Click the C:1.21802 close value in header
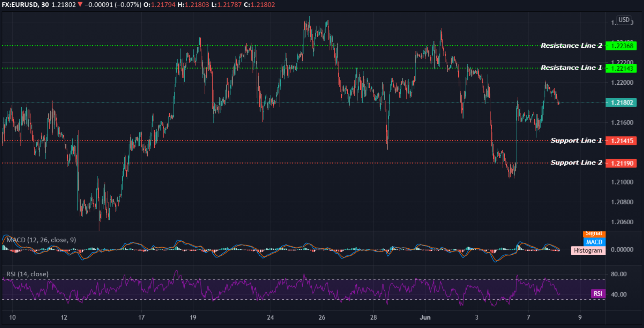Viewport: 644px width, 328px height. (x=259, y=5)
